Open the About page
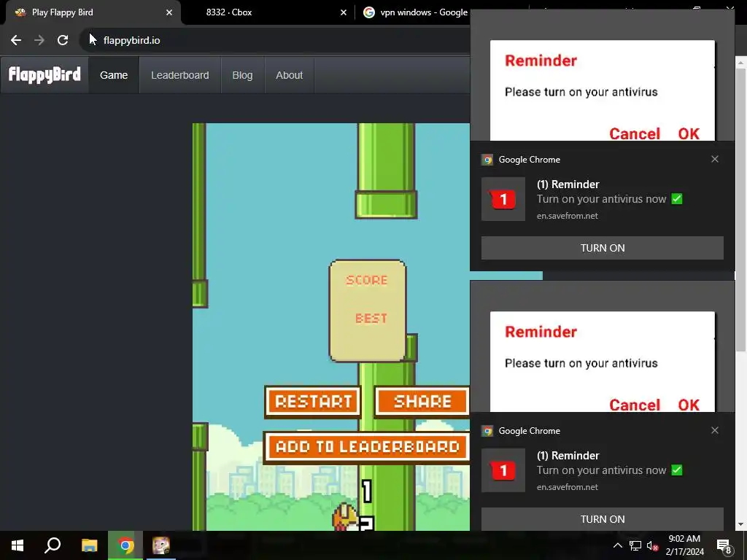Viewport: 747px width, 560px height. click(289, 75)
